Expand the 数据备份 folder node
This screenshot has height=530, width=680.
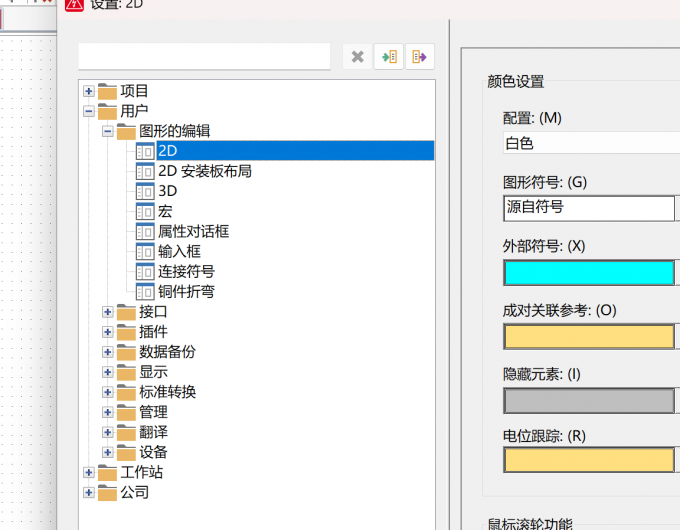(108, 352)
